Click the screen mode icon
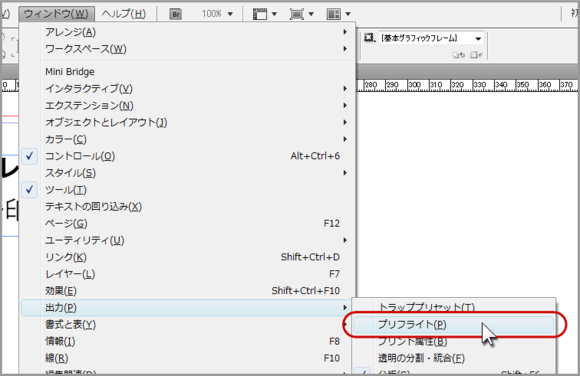Screen dimensions: 580x376 click(x=297, y=14)
